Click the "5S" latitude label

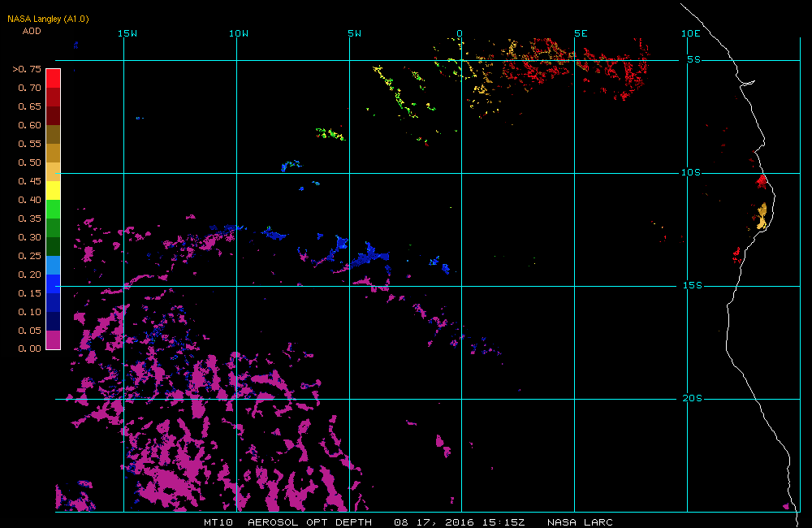694,59
